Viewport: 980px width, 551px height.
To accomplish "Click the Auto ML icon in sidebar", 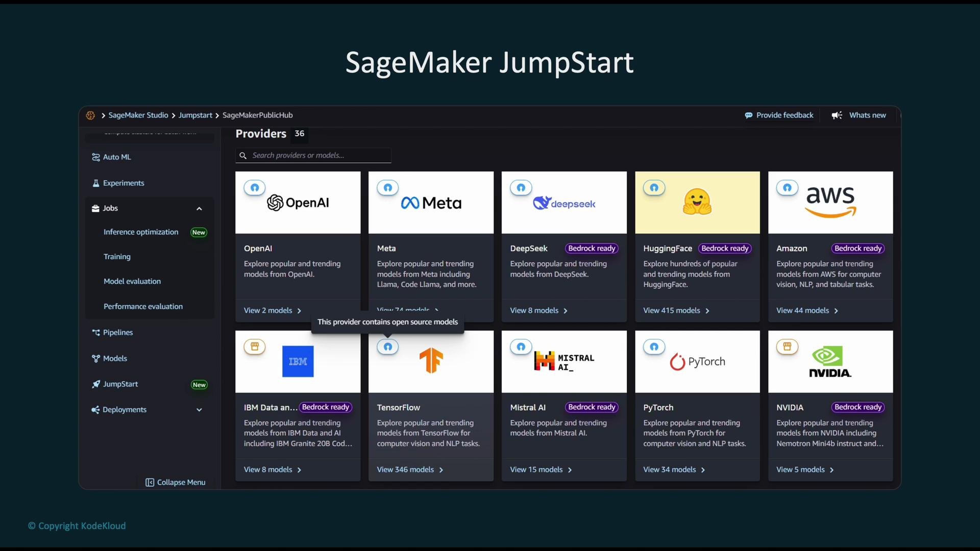I will coord(95,157).
